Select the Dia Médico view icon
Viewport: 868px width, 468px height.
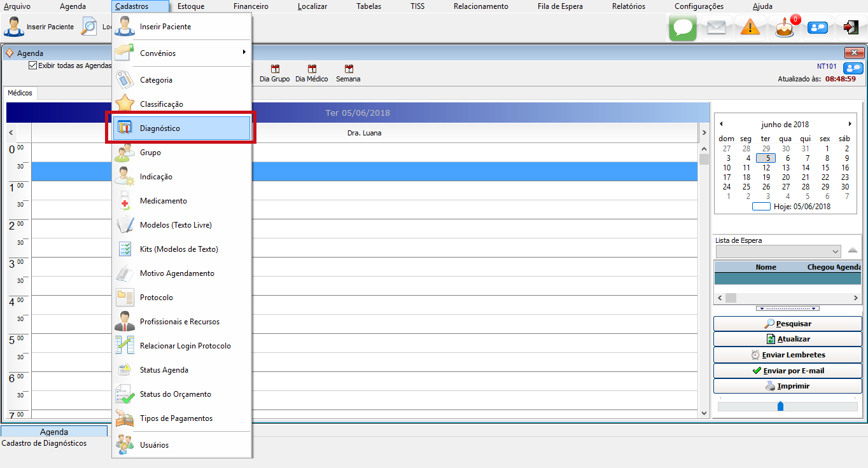point(312,69)
